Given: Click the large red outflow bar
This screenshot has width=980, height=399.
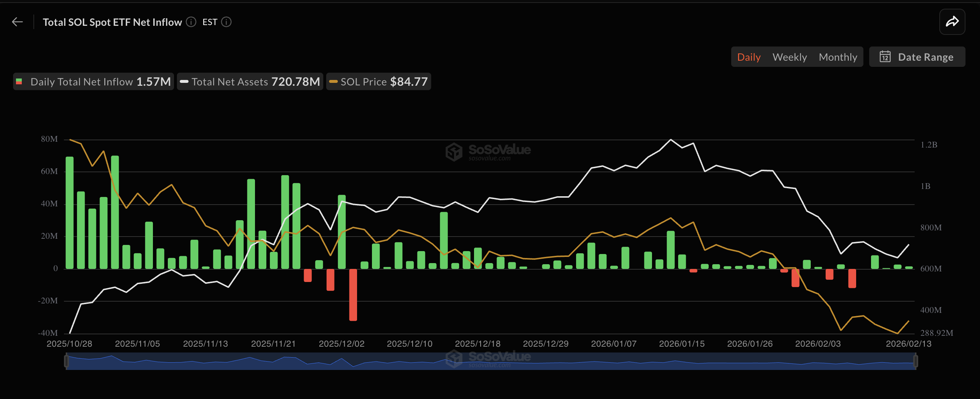Looking at the screenshot, I should click(353, 294).
